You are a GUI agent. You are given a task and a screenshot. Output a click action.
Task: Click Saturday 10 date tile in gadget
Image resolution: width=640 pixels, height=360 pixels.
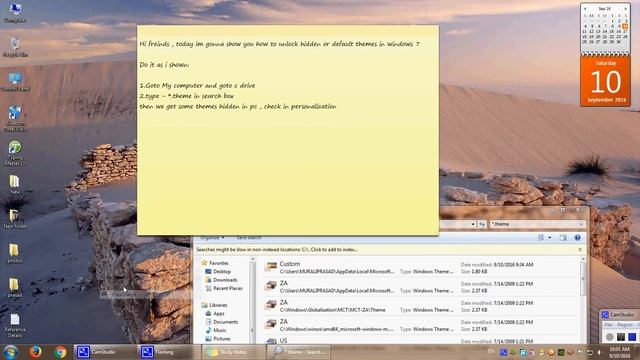606,81
